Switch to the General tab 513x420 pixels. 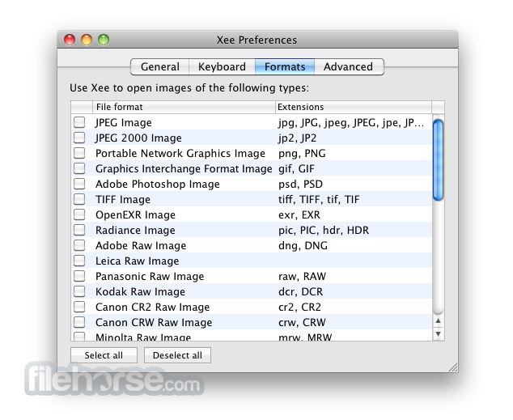[x=160, y=66]
